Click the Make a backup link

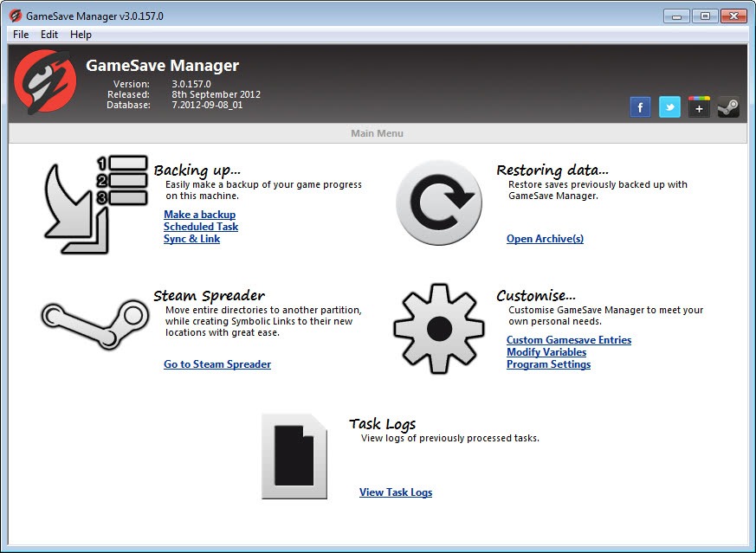point(199,215)
